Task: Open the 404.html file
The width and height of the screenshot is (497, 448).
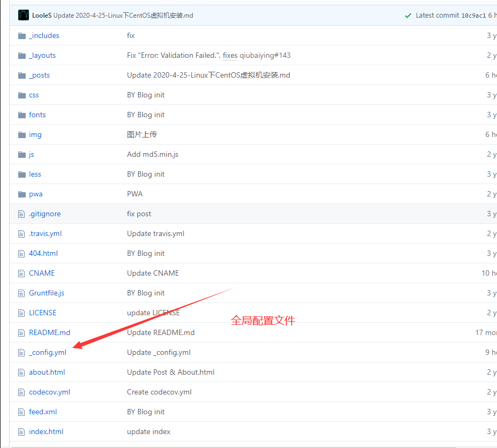Action: coord(43,254)
